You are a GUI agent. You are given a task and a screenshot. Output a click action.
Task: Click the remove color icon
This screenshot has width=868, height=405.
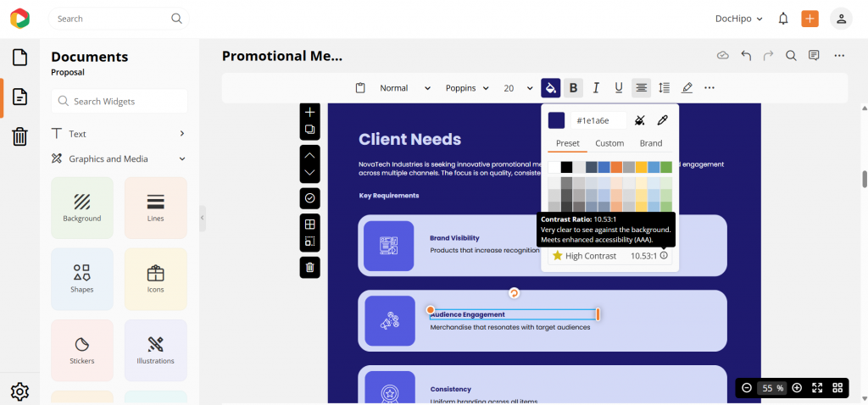coord(640,120)
